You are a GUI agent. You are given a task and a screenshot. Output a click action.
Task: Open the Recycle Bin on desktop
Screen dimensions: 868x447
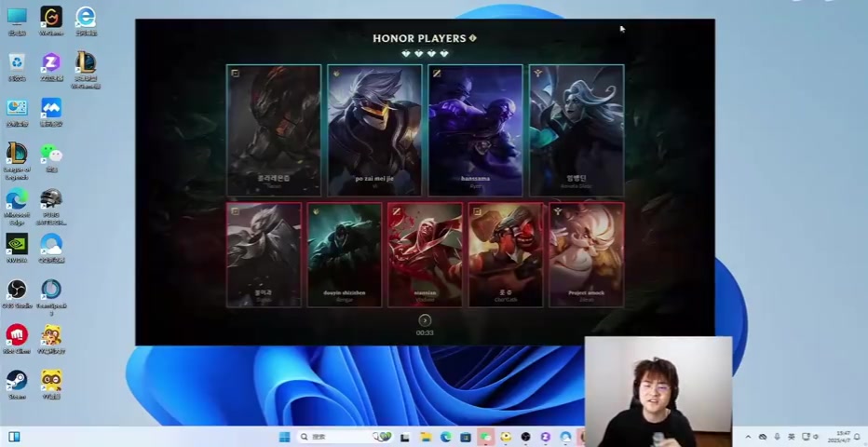click(17, 63)
